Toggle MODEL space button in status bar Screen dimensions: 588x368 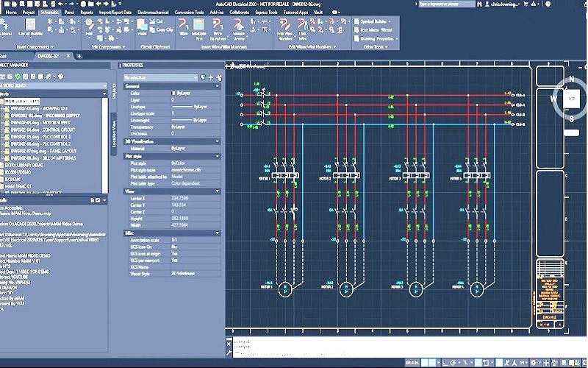(412, 363)
